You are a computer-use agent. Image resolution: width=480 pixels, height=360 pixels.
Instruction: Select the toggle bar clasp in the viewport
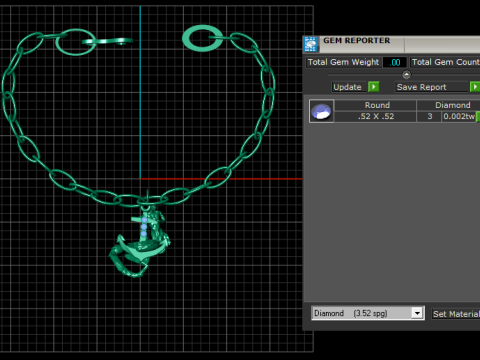(x=107, y=41)
